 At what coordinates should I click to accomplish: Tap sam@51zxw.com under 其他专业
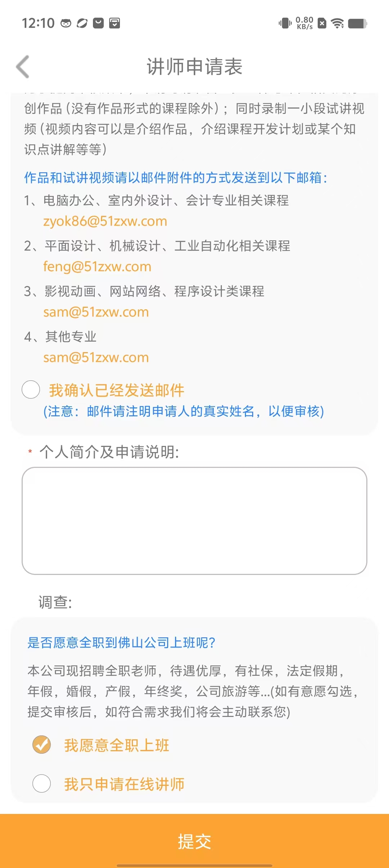[x=96, y=358]
